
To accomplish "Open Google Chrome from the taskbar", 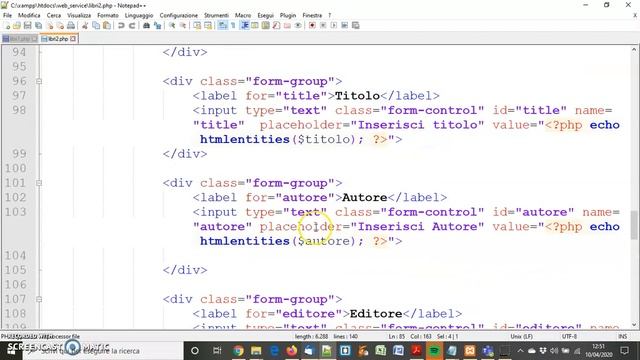I will coord(238,351).
